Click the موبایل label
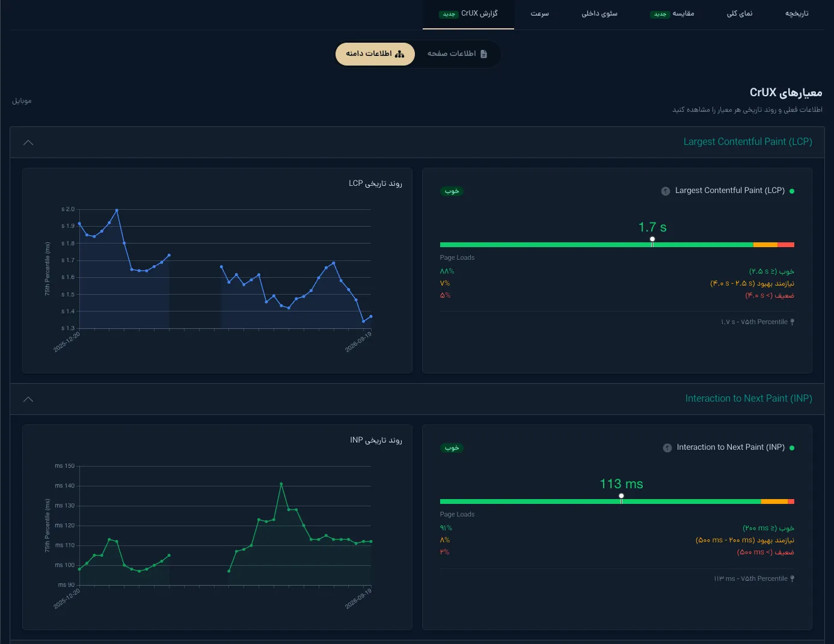This screenshot has width=834, height=644. pyautogui.click(x=22, y=101)
